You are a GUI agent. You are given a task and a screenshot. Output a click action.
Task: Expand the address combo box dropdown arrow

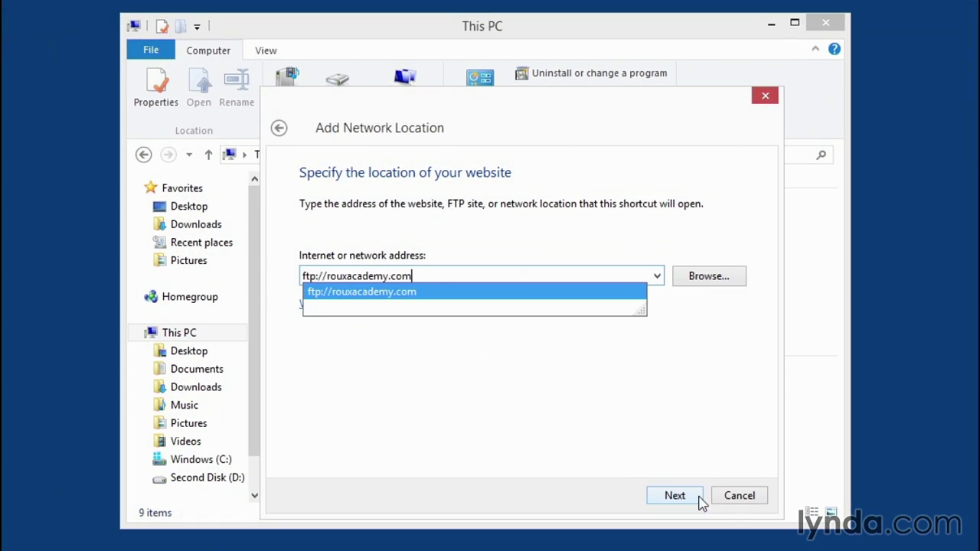point(657,276)
